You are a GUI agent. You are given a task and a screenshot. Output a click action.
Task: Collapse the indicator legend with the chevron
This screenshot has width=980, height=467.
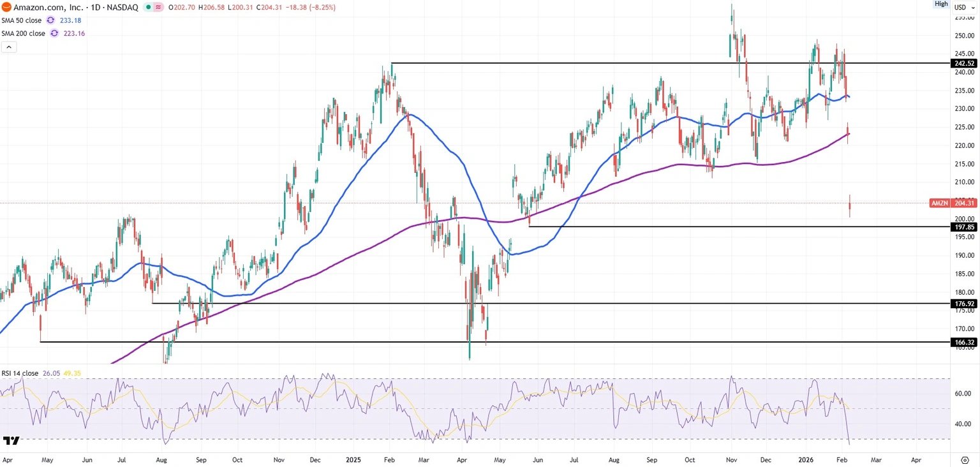tap(8, 47)
